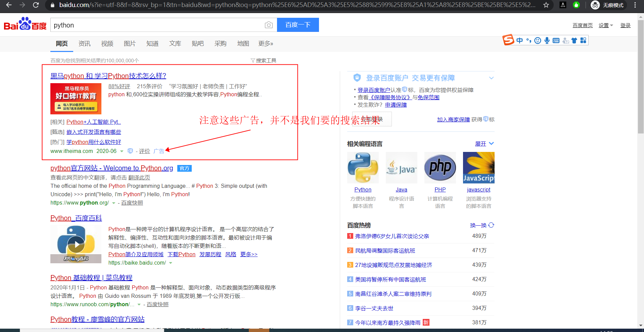Start Sogou voice input with the microphone

(547, 41)
